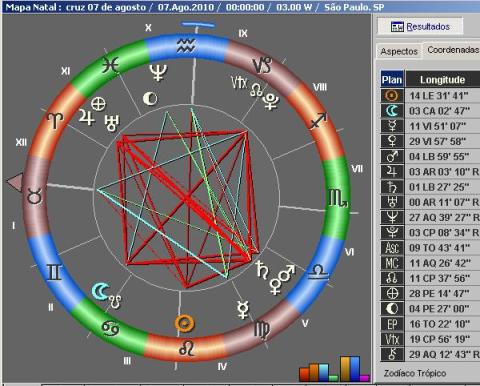
Task: Click the North Node icon in table
Action: (392, 278)
